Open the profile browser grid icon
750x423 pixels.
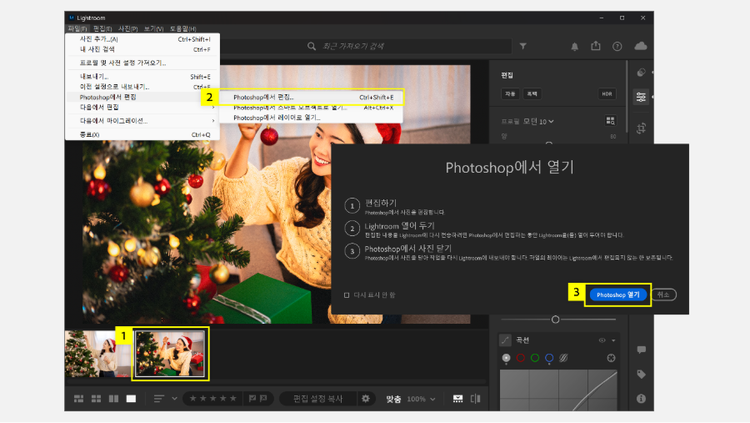(x=610, y=121)
